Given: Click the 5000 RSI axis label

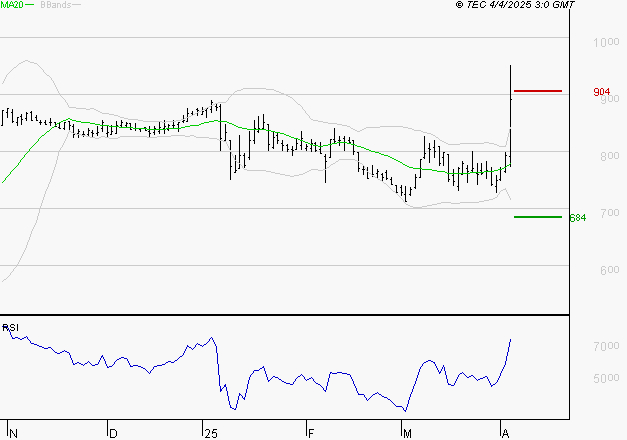Looking at the screenshot, I should point(606,378).
